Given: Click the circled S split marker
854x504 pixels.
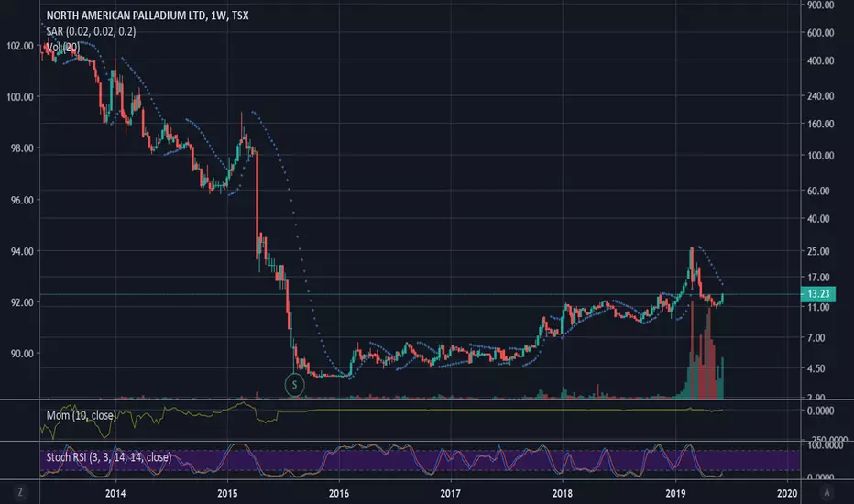Looking at the screenshot, I should tap(295, 385).
